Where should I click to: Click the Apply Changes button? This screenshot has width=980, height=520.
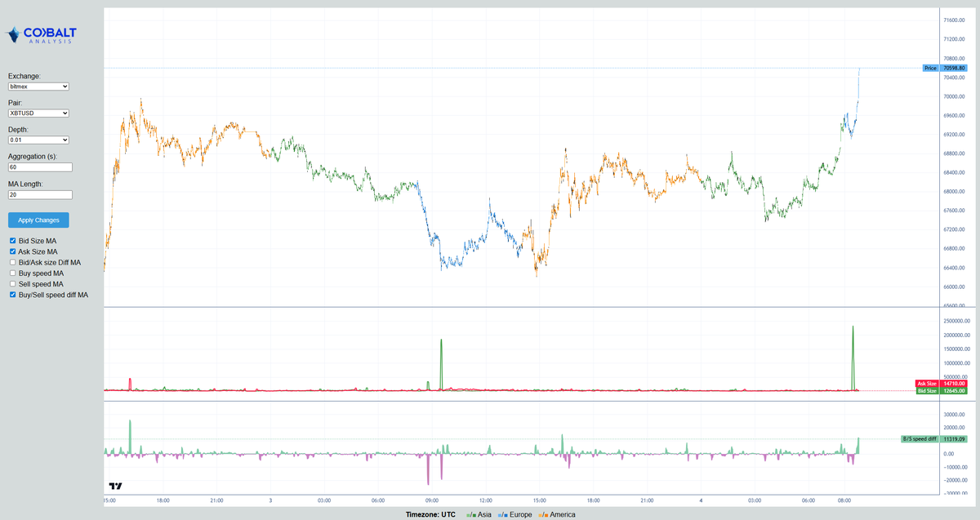[38, 220]
